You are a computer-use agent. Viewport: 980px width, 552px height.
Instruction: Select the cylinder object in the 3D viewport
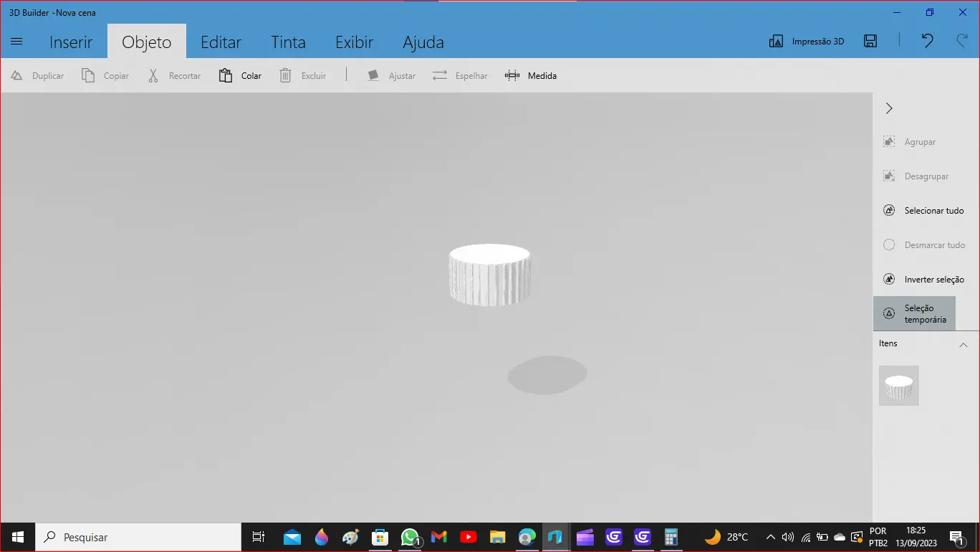(x=490, y=275)
